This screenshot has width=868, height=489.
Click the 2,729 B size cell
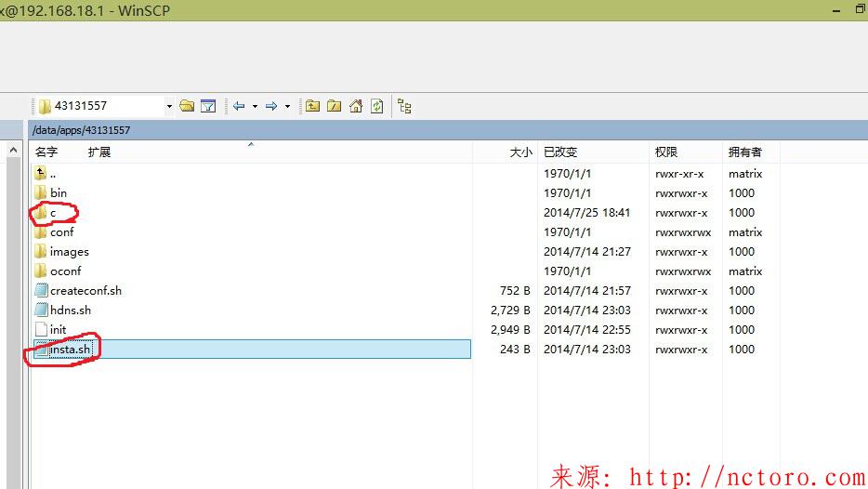pyautogui.click(x=510, y=311)
